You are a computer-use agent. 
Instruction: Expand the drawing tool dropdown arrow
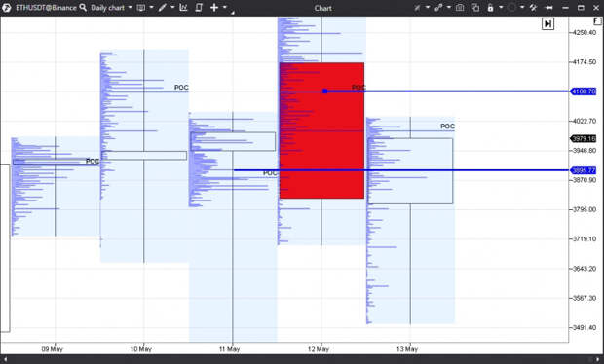point(172,7)
